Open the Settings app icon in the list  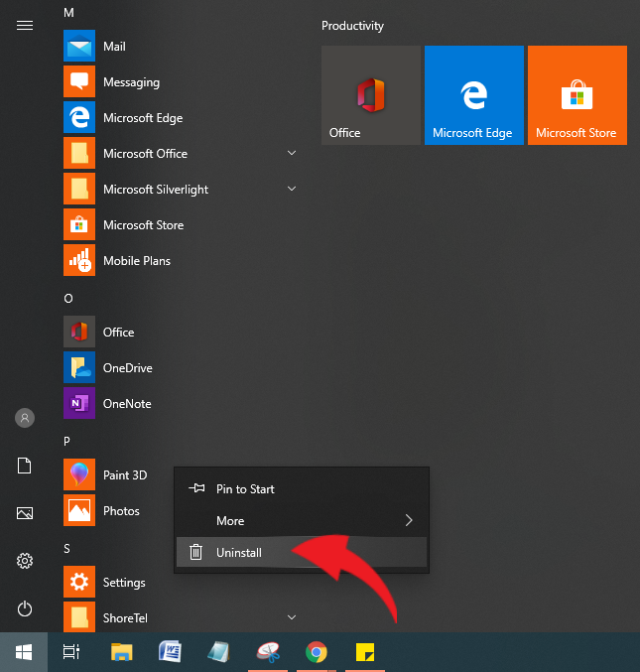[x=79, y=582]
